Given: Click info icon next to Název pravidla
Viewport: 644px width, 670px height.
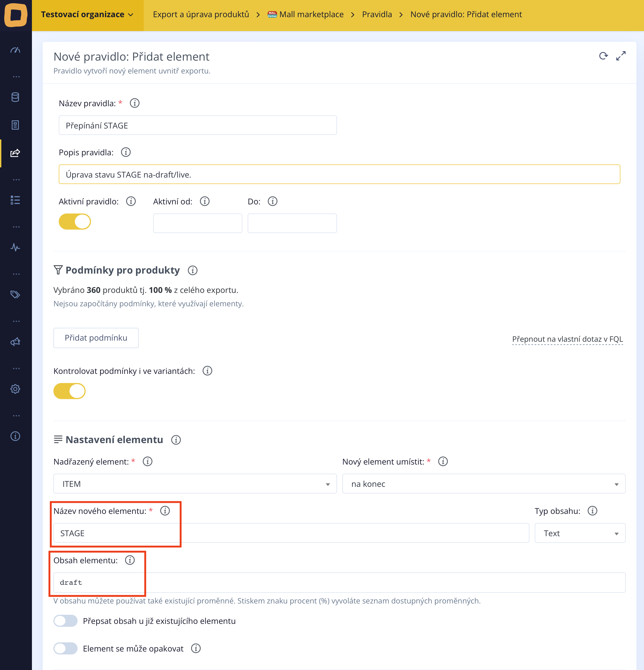Looking at the screenshot, I should (135, 103).
